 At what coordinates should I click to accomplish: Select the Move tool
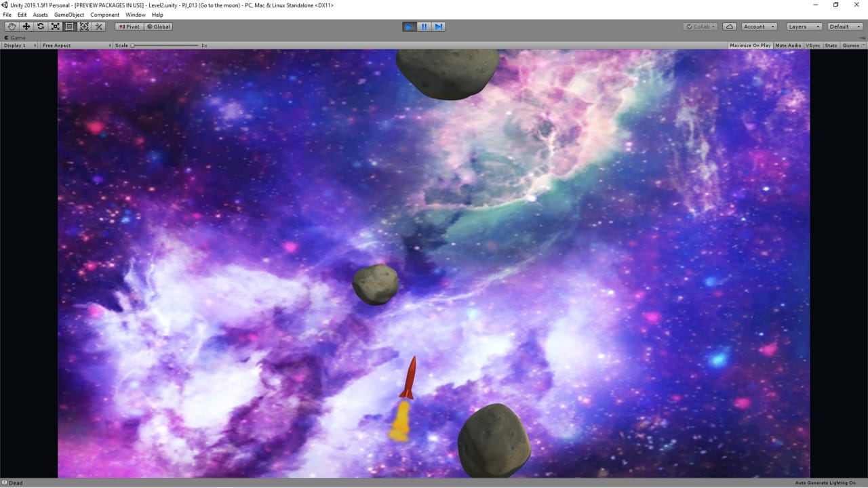coord(26,26)
